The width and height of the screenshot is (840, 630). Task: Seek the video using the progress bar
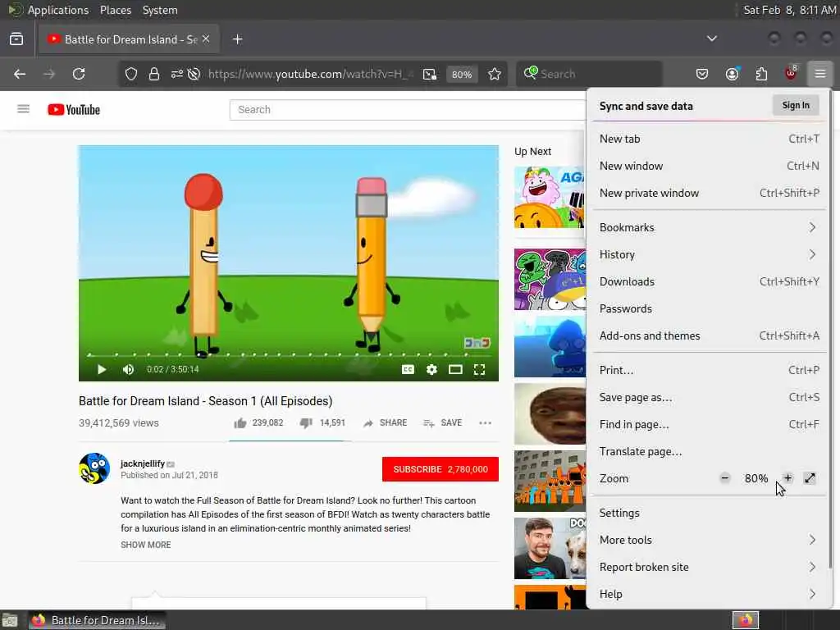pyautogui.click(x=288, y=354)
